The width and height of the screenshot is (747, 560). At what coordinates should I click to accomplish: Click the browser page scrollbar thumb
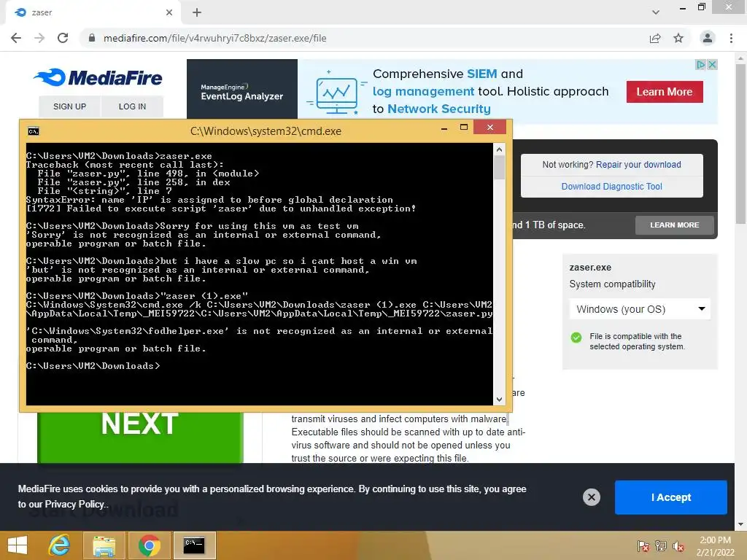740,144
